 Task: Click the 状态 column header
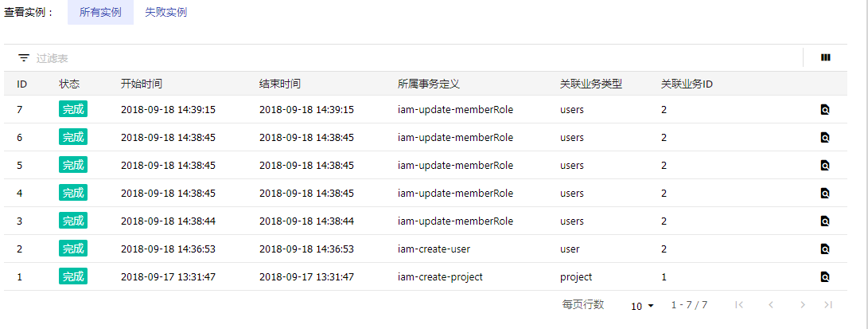tap(69, 84)
